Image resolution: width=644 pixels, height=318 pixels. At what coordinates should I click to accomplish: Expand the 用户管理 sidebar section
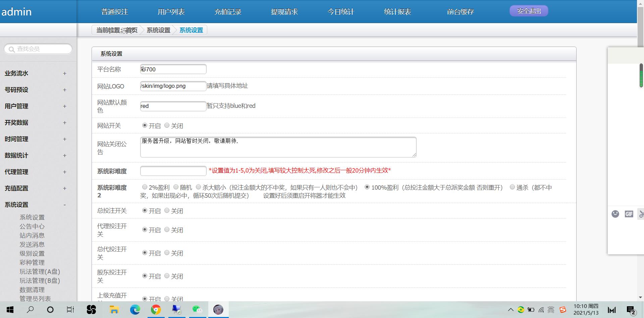point(64,106)
